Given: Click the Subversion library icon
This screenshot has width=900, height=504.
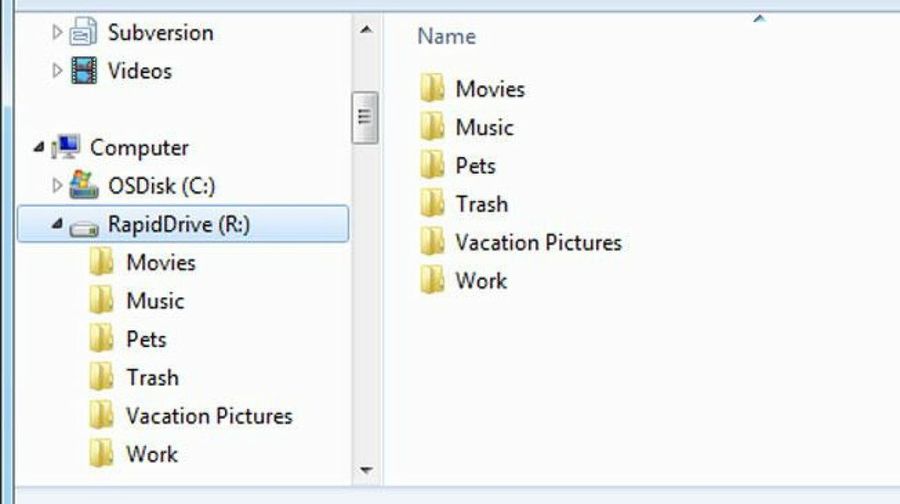Looking at the screenshot, I should [84, 33].
